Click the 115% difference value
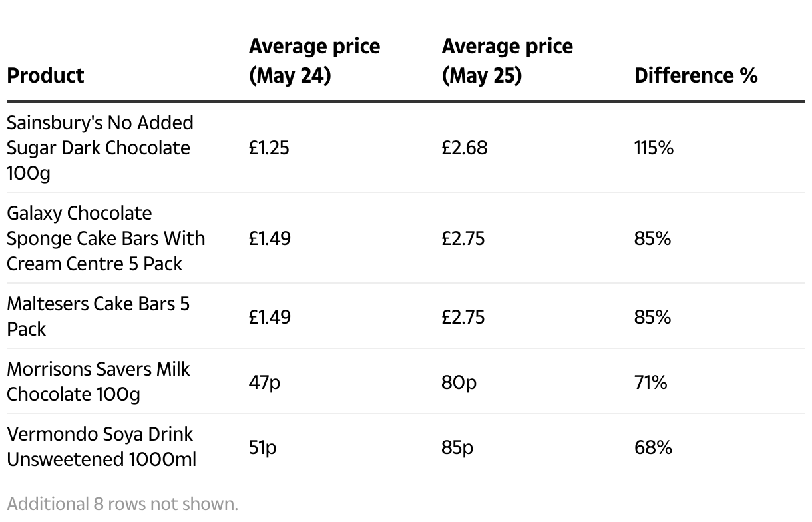812x522 pixels. 654,148
